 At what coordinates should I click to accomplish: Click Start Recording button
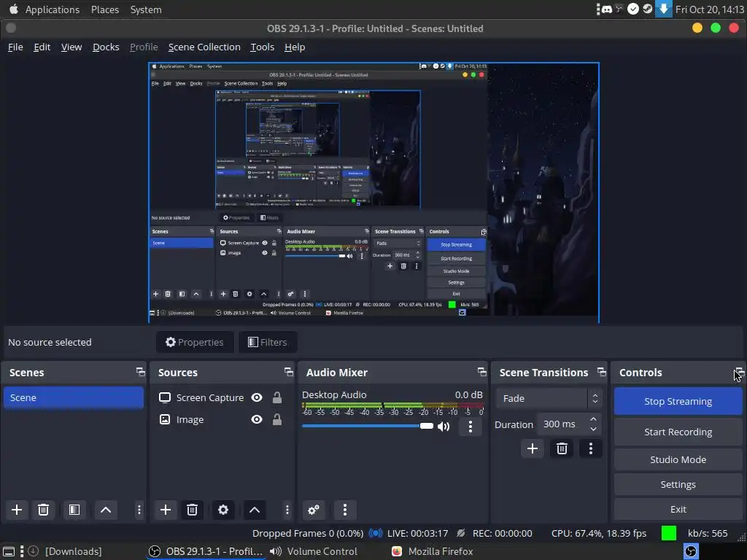[x=678, y=432]
